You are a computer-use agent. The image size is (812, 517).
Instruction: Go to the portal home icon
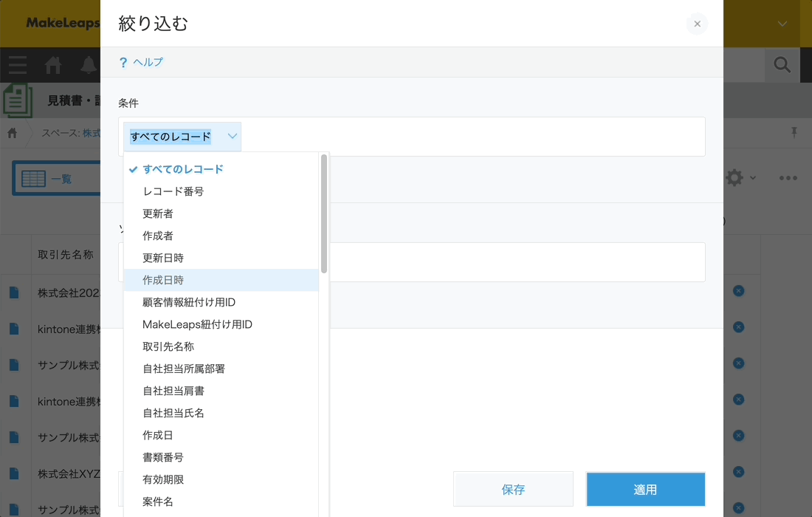(53, 65)
